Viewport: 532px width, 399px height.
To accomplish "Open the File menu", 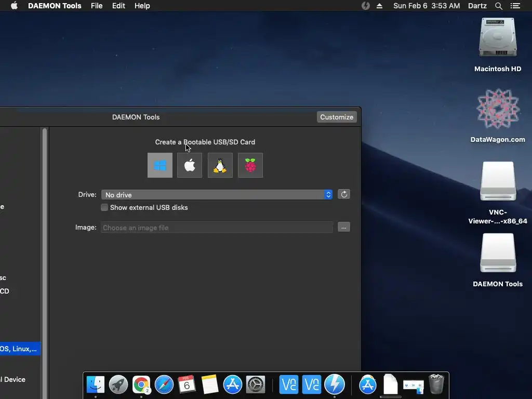I will coord(97,6).
